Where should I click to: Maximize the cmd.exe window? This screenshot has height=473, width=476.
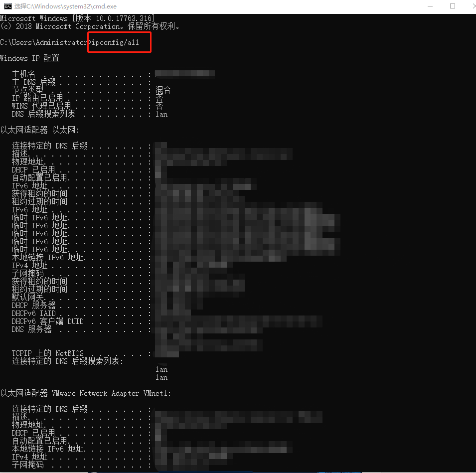point(452,6)
